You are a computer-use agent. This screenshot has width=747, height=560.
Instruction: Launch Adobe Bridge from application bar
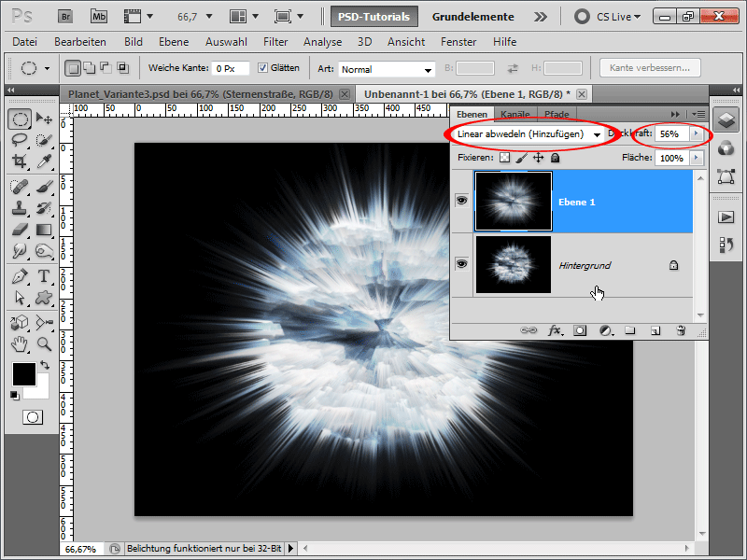pyautogui.click(x=65, y=17)
